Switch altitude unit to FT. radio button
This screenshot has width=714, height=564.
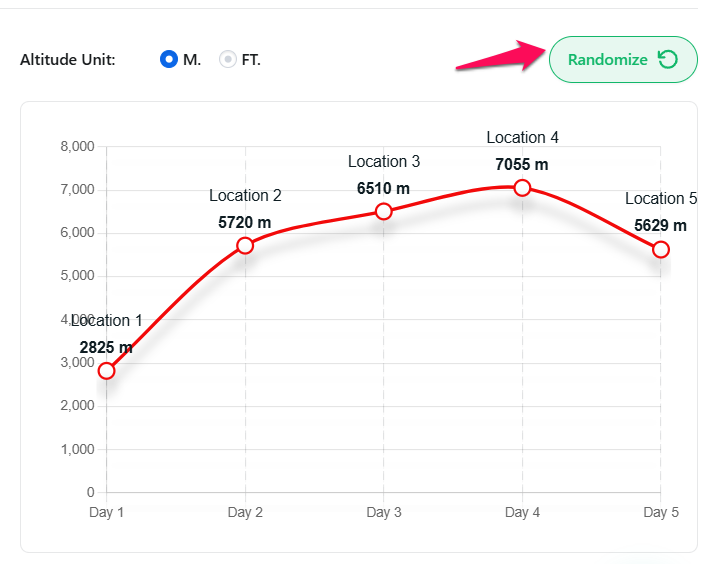tap(228, 60)
